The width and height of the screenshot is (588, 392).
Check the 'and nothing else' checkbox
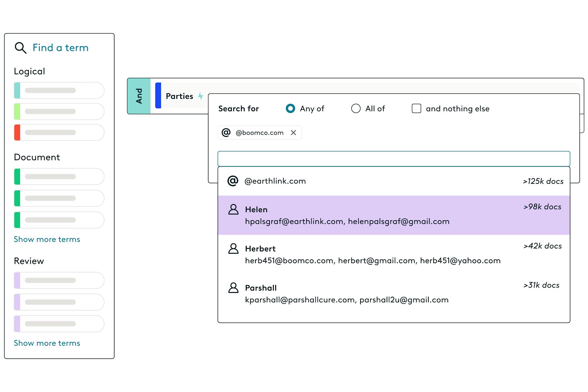[416, 109]
